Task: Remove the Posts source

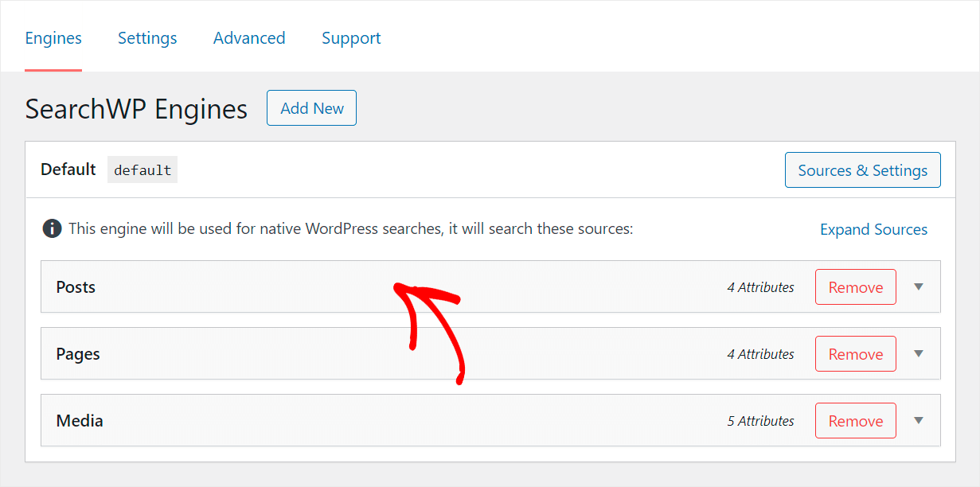Action: click(856, 287)
